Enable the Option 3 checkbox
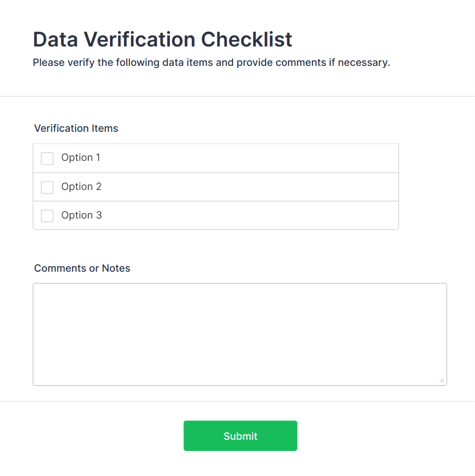 click(47, 216)
